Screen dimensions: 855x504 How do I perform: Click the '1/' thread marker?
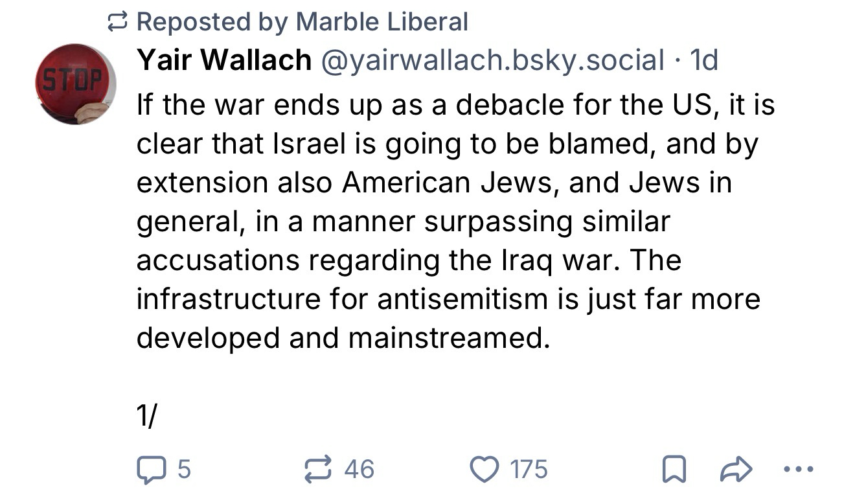146,417
